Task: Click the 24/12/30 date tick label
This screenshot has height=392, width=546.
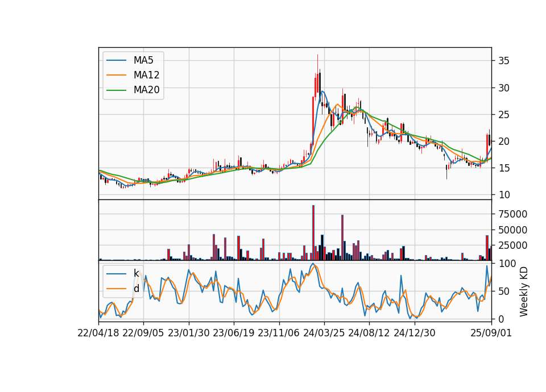Action: (415, 333)
